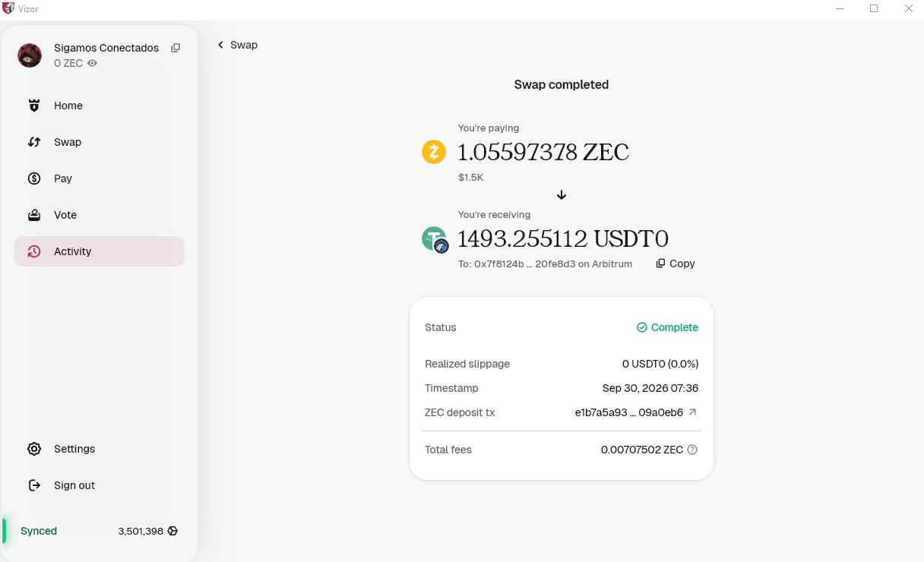
Task: Open ZEC deposit tx e1b7a5a93 link
Action: tap(629, 412)
